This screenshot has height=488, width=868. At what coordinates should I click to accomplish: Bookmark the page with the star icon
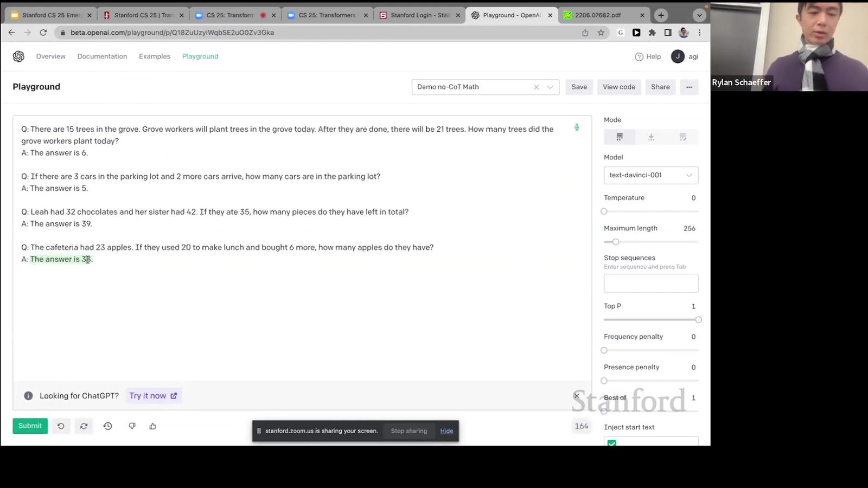pyautogui.click(x=601, y=33)
